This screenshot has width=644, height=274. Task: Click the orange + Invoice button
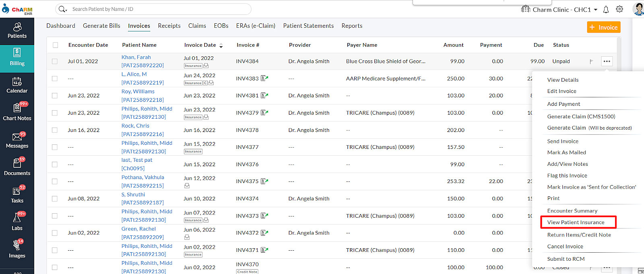(x=603, y=27)
